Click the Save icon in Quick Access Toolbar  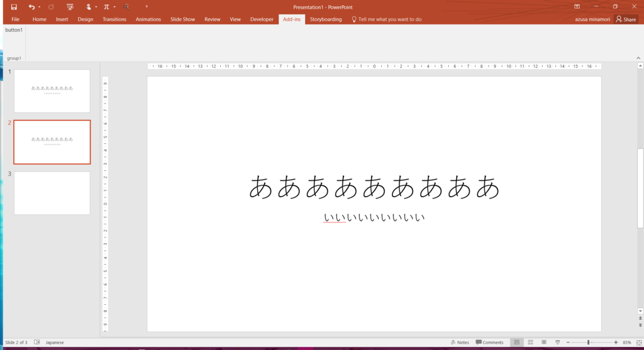(14, 7)
